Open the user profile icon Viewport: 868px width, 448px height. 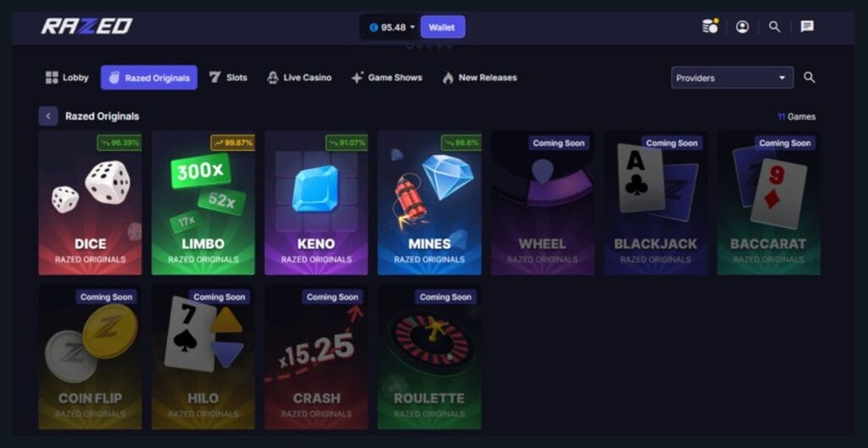click(743, 26)
